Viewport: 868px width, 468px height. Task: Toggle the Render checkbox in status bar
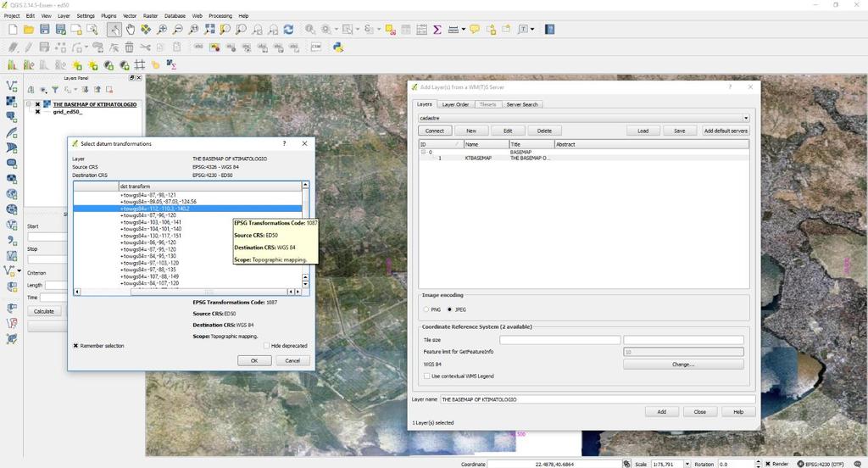tap(768, 464)
